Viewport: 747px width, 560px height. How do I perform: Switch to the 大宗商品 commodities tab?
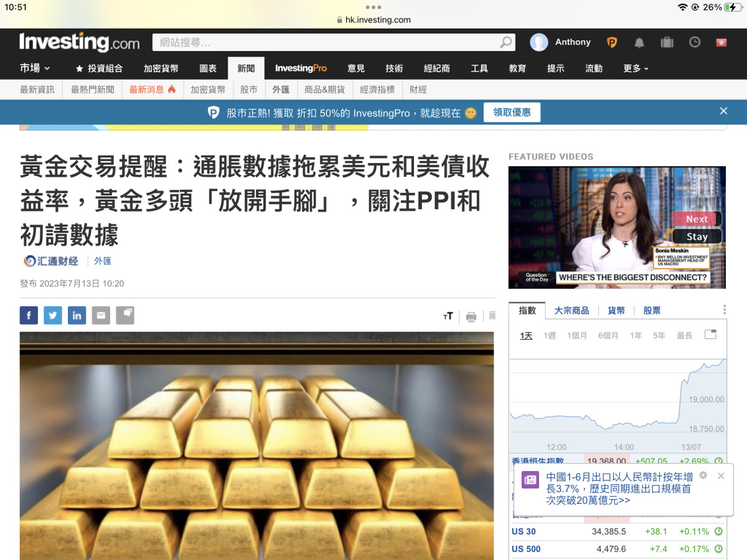pyautogui.click(x=571, y=310)
